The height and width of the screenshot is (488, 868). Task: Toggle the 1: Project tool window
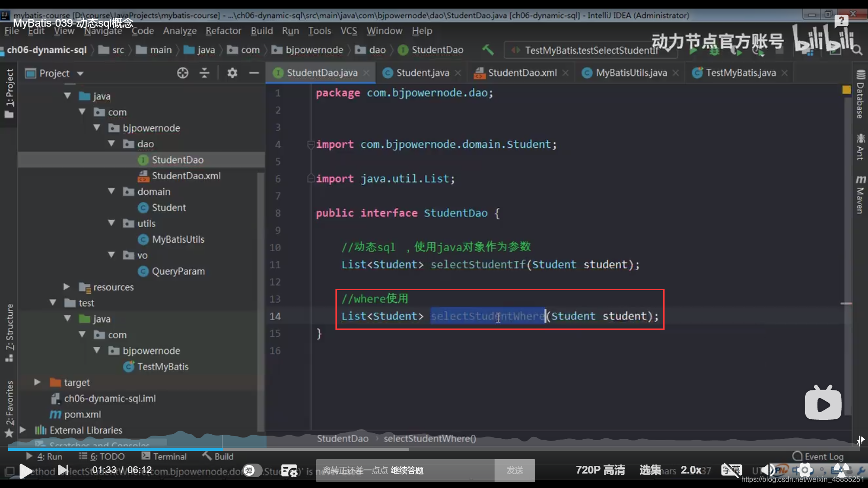[x=9, y=93]
